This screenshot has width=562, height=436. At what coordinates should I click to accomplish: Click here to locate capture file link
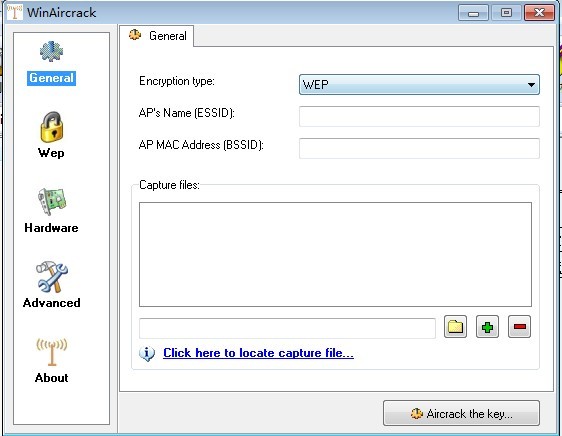click(x=258, y=353)
